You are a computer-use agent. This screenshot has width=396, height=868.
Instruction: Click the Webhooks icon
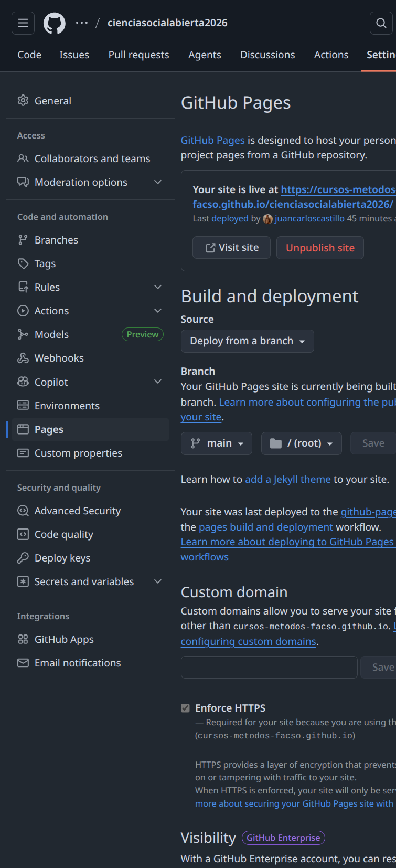click(23, 357)
